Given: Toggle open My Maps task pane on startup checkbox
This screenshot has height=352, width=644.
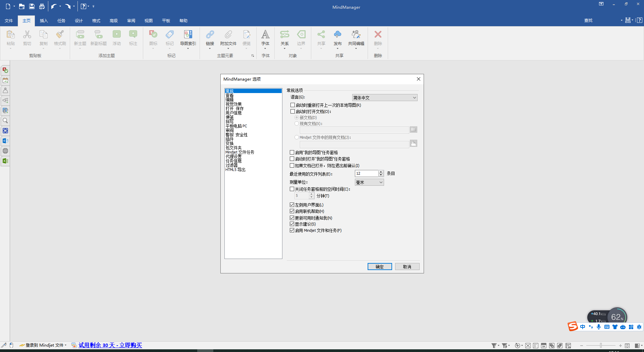Looking at the screenshot, I should [292, 159].
